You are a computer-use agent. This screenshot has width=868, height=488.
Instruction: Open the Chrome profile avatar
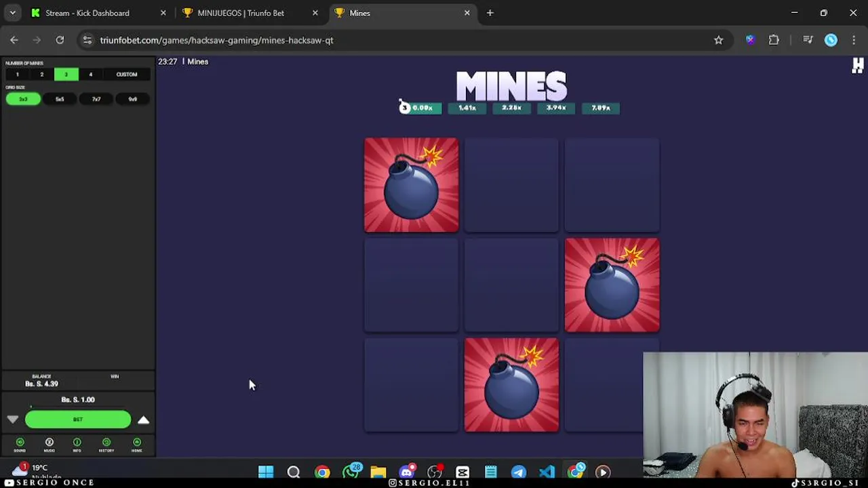(x=831, y=40)
